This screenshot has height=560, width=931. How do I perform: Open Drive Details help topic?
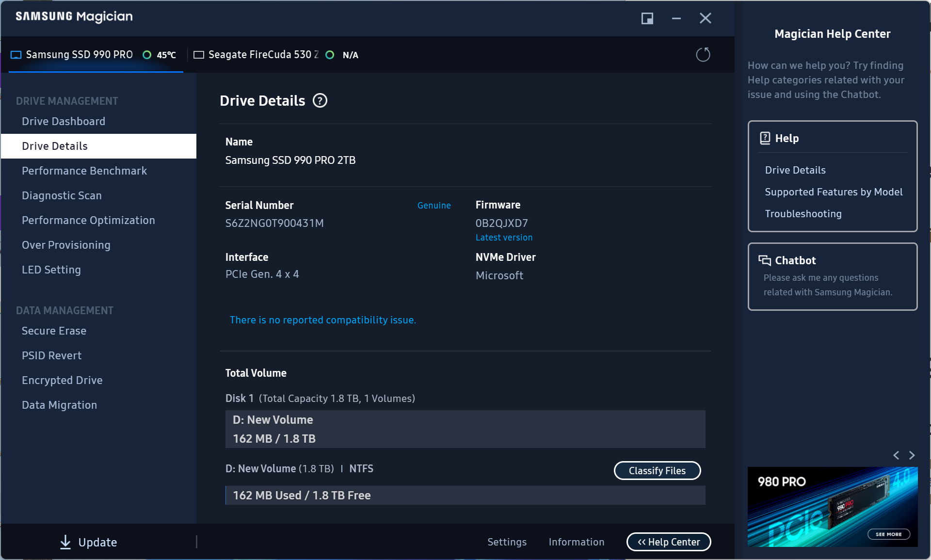point(795,170)
